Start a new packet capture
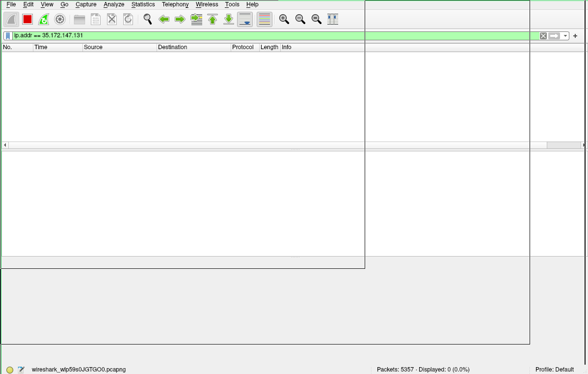The height and width of the screenshot is (374, 588). [x=11, y=19]
